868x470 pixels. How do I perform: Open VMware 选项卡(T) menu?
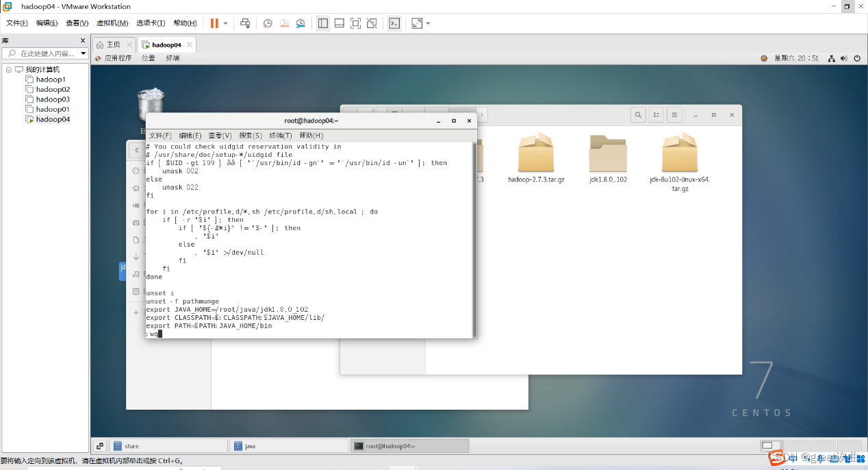click(x=151, y=23)
